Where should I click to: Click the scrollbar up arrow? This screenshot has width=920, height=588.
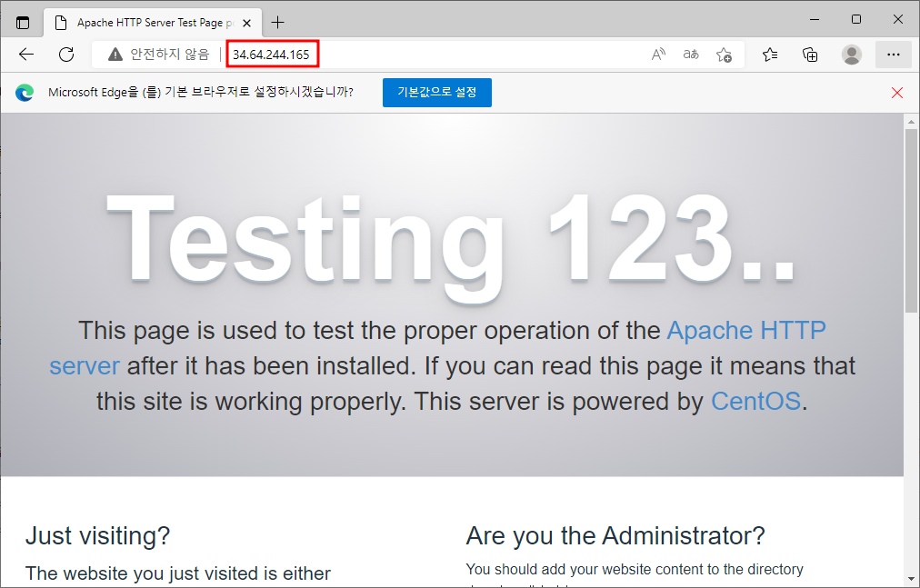coord(911,122)
